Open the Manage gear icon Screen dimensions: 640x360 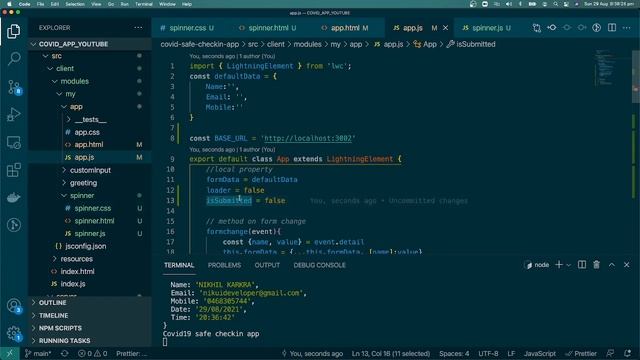tap(13, 333)
